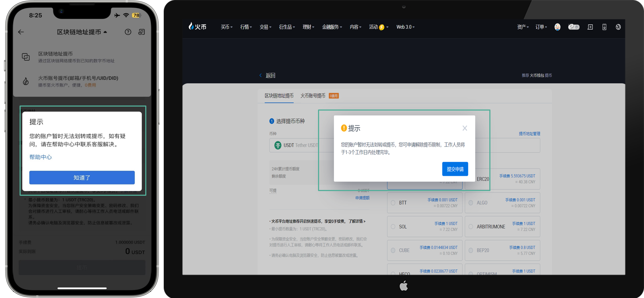
Task: Close the 提示 dialog with X
Action: click(465, 128)
